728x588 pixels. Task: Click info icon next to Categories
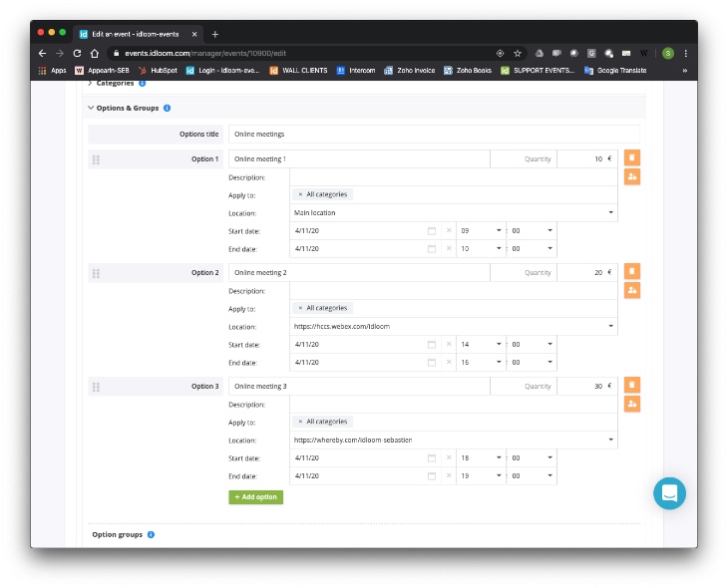pyautogui.click(x=142, y=84)
